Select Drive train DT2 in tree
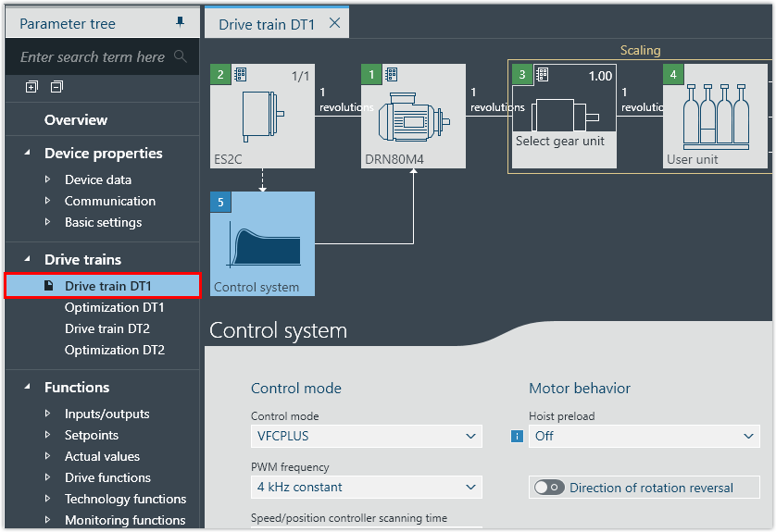Image resolution: width=776 pixels, height=532 pixels. (106, 328)
